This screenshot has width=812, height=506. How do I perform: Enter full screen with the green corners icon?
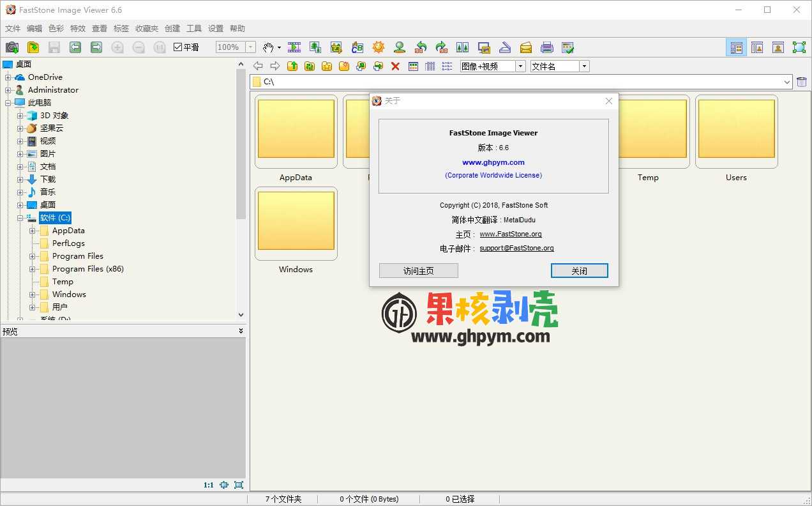[799, 47]
